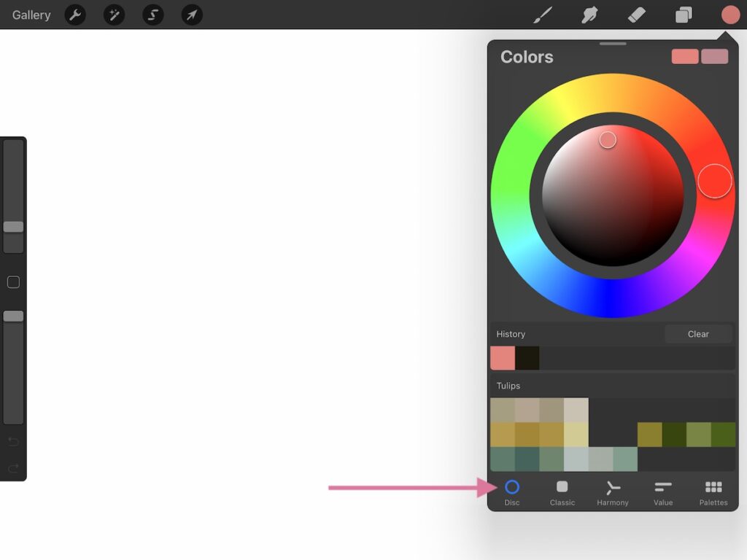The image size is (747, 560).
Task: Switch to the Value tab
Action: [663, 493]
